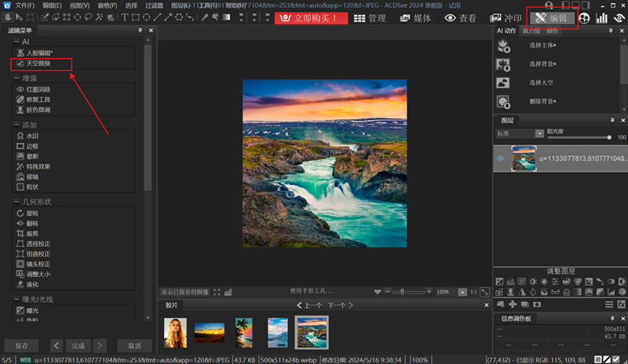
Task: Collapse the AI filter group
Action: pyautogui.click(x=16, y=41)
